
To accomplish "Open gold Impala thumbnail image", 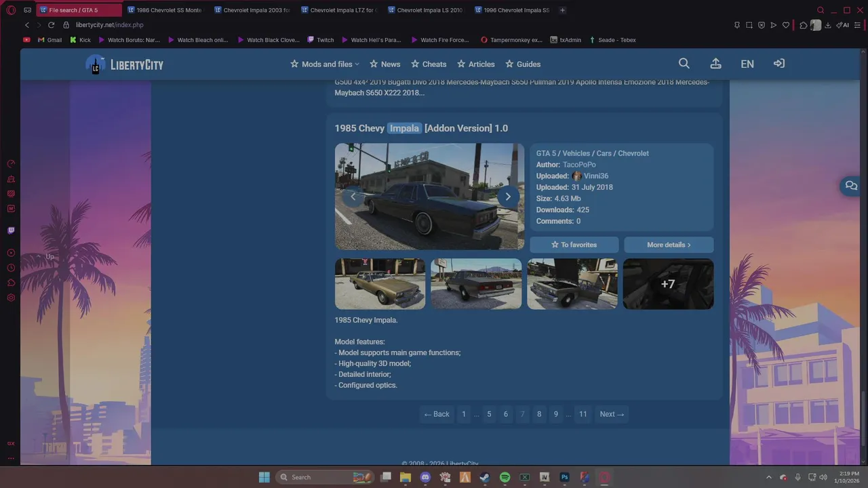I will tap(380, 284).
